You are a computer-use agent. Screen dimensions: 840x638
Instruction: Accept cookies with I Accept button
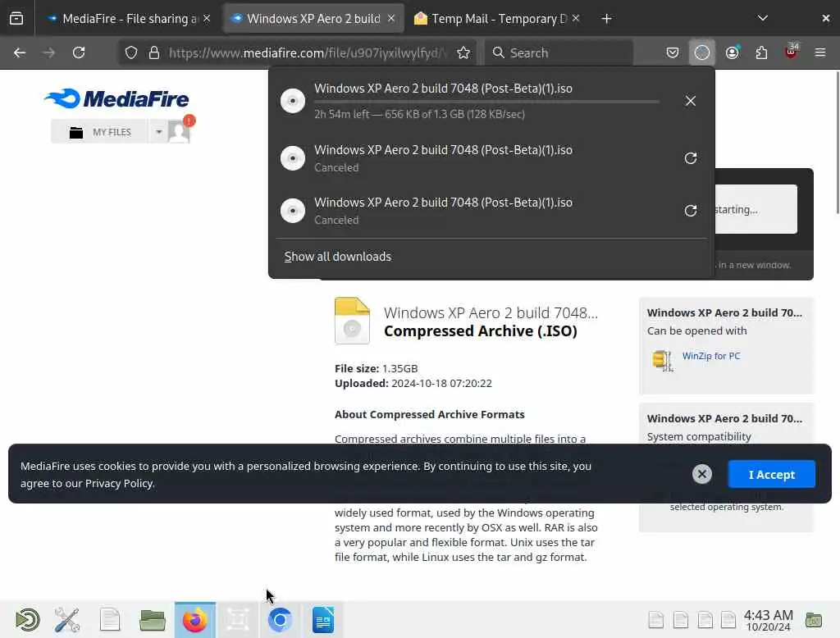click(x=771, y=475)
